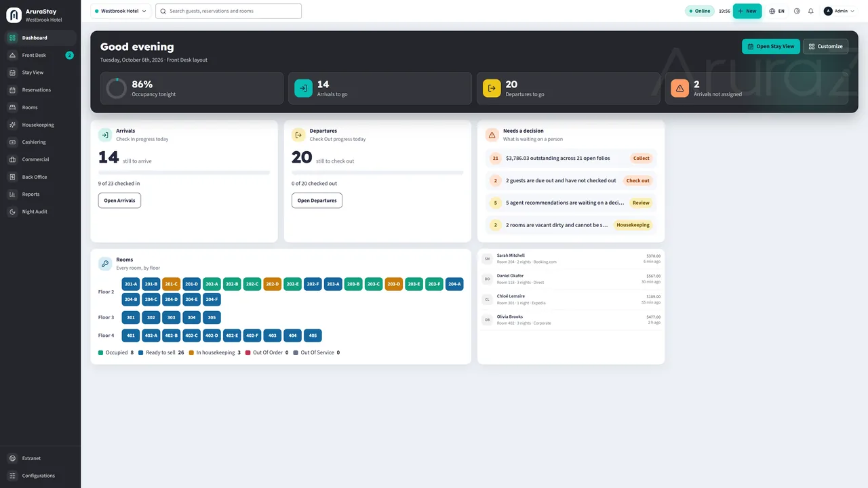Click the teal Arrivals to go icon
The width and height of the screenshot is (868, 488).
(303, 88)
